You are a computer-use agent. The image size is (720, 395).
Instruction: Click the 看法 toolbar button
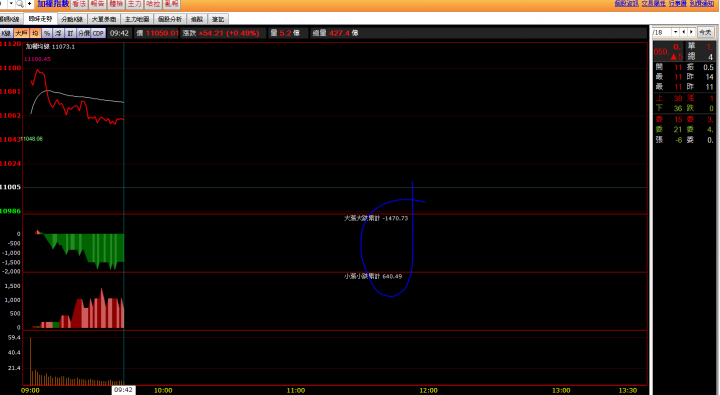pyautogui.click(x=79, y=4)
